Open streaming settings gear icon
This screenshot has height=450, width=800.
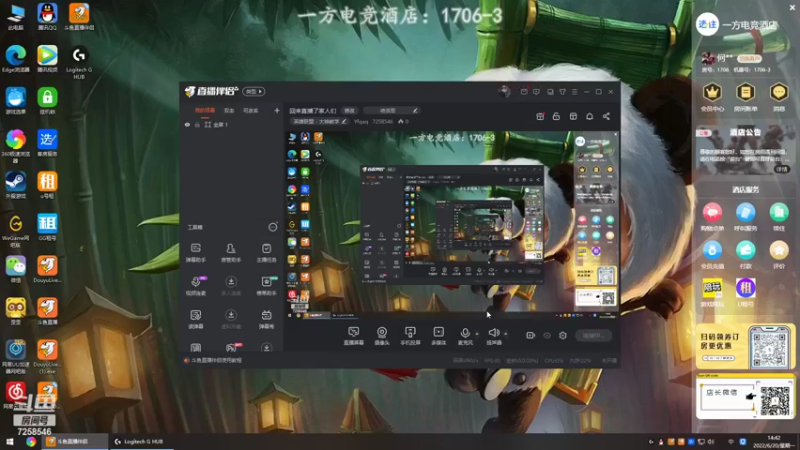pyautogui.click(x=563, y=335)
